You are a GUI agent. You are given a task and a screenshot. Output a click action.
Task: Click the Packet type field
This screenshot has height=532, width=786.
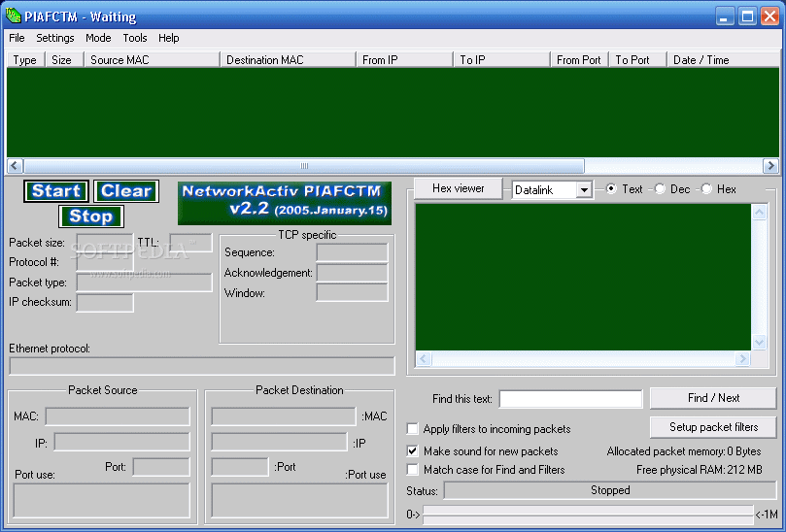144,283
